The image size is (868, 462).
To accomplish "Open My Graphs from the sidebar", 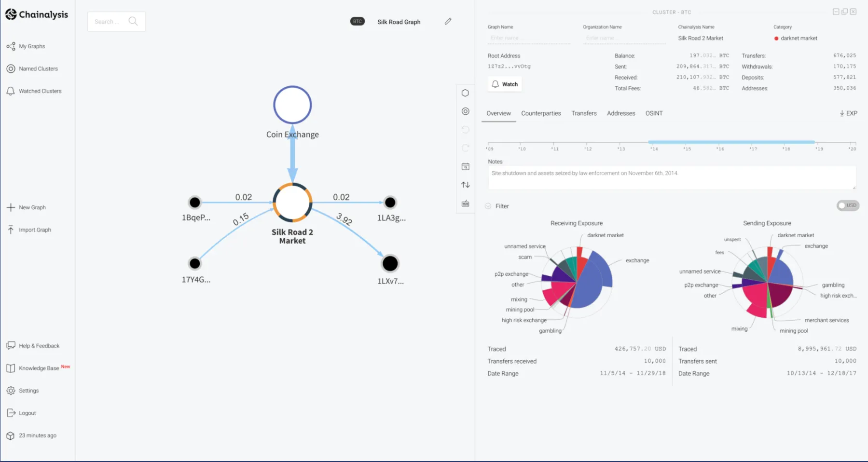I will (32, 46).
